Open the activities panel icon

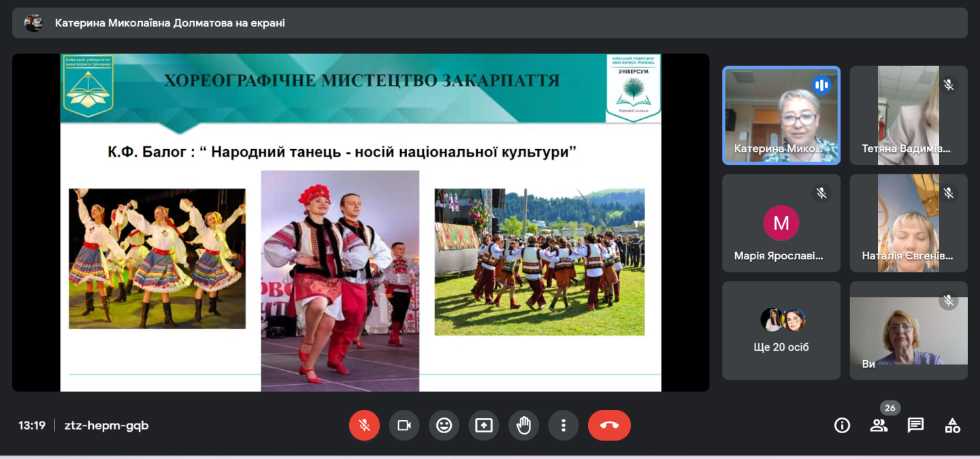952,426
